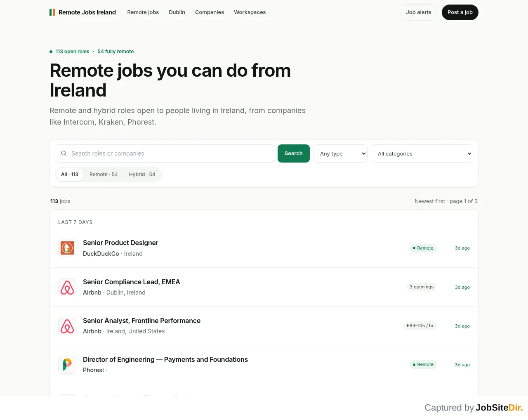Screen dimensions: 528x420
Task: Click the Phorest company logo
Action: point(67,365)
